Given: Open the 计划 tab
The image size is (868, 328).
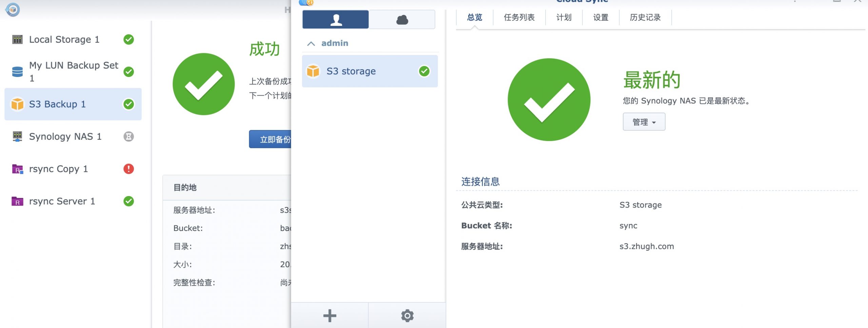Looking at the screenshot, I should pos(564,17).
